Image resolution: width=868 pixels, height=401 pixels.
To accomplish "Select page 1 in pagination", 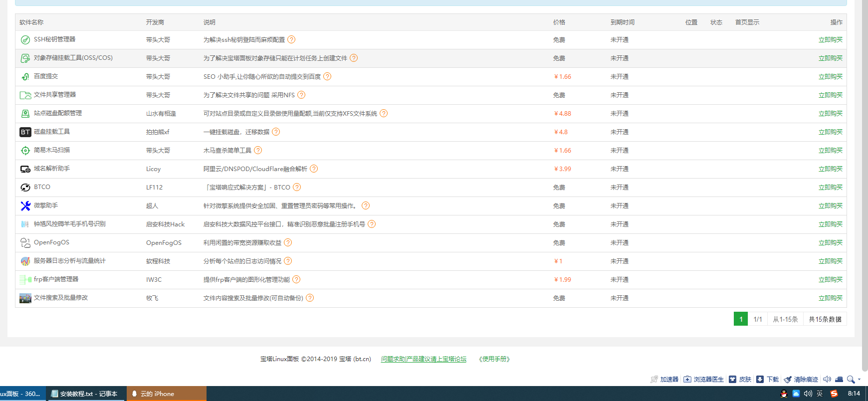I will pos(740,319).
